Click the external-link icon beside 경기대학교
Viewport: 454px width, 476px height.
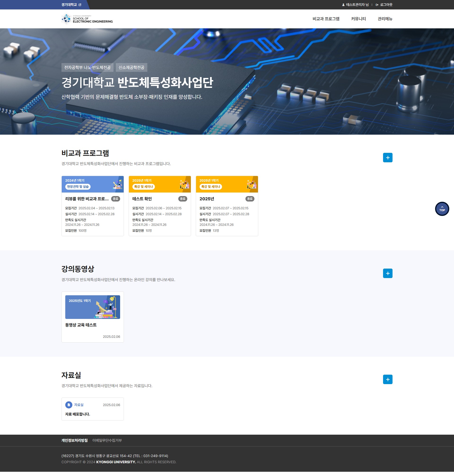pyautogui.click(x=80, y=5)
